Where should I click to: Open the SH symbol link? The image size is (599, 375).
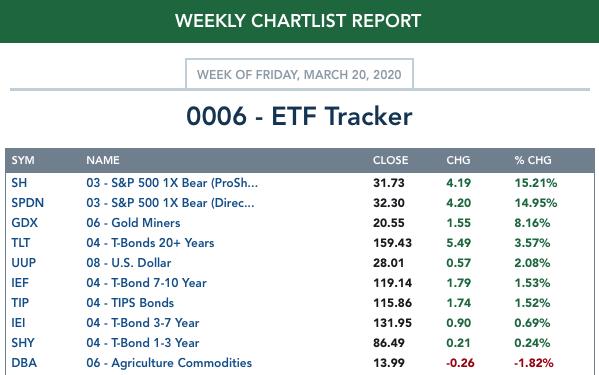point(19,183)
